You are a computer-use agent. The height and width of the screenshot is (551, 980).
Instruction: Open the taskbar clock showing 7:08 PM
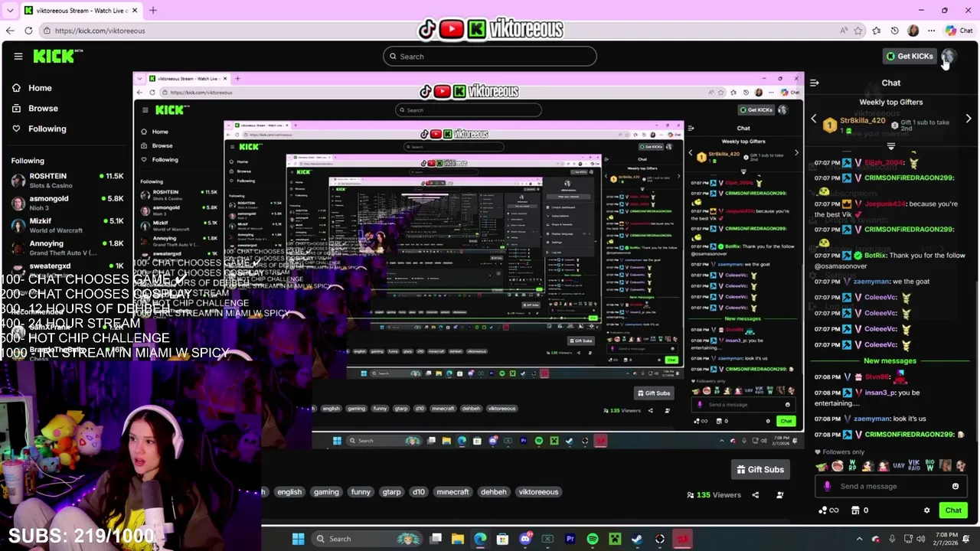(x=945, y=539)
